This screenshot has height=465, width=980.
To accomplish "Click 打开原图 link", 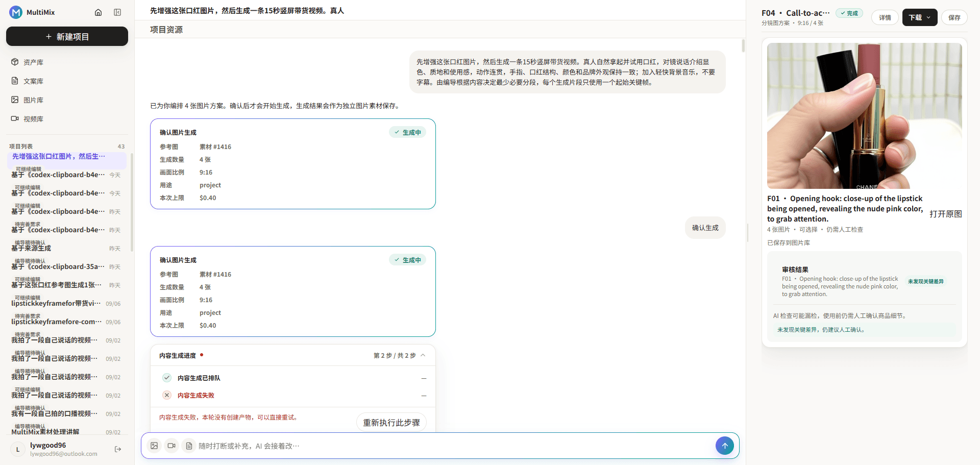I will point(946,214).
